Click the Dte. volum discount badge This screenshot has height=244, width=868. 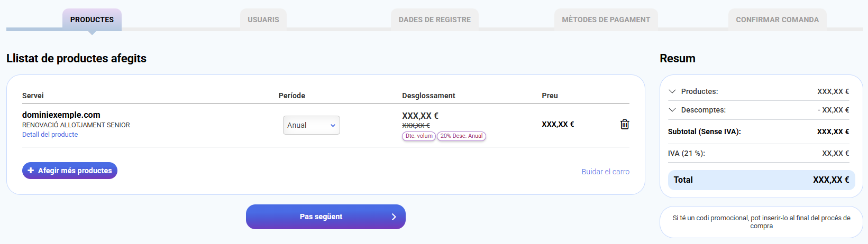click(x=419, y=136)
